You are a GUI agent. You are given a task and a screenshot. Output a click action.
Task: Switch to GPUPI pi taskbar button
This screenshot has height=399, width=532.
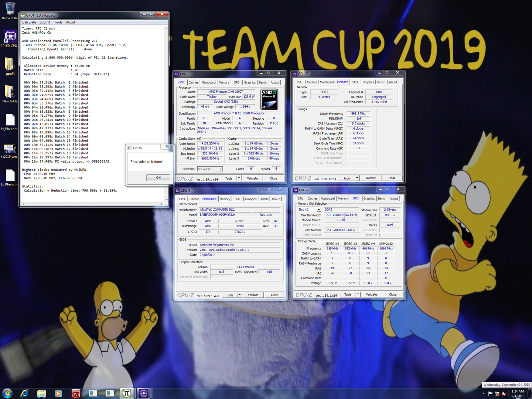(x=127, y=393)
